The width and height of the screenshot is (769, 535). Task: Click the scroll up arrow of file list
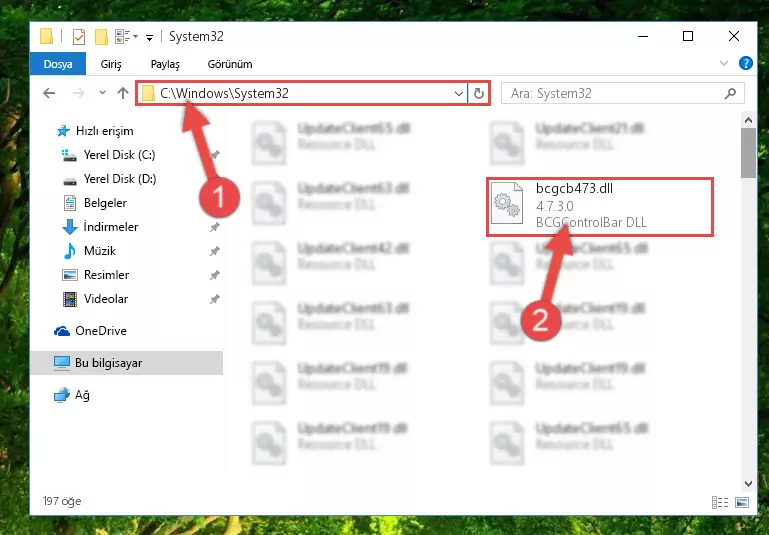pos(748,120)
